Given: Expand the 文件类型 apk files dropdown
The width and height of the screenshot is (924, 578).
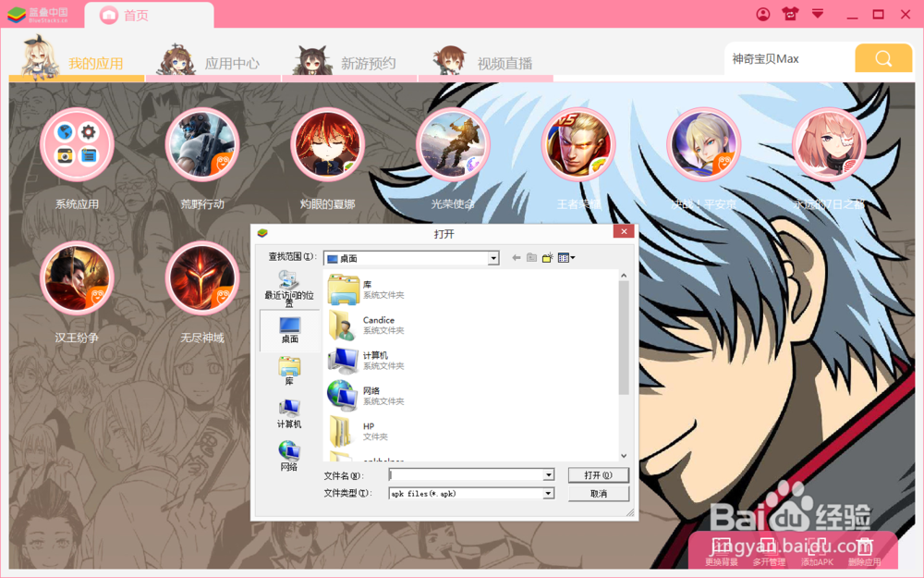Looking at the screenshot, I should point(549,493).
